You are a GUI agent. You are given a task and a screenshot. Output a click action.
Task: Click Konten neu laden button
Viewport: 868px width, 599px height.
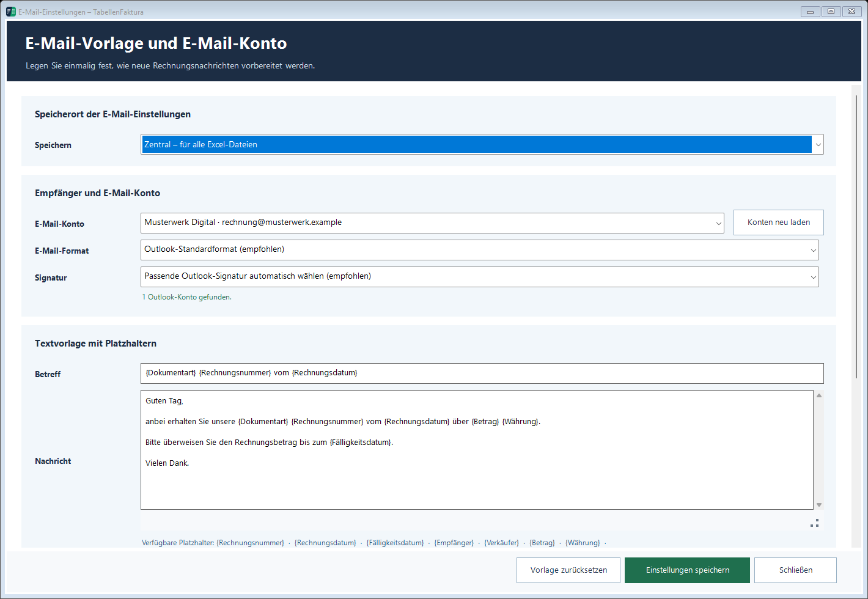click(x=779, y=222)
